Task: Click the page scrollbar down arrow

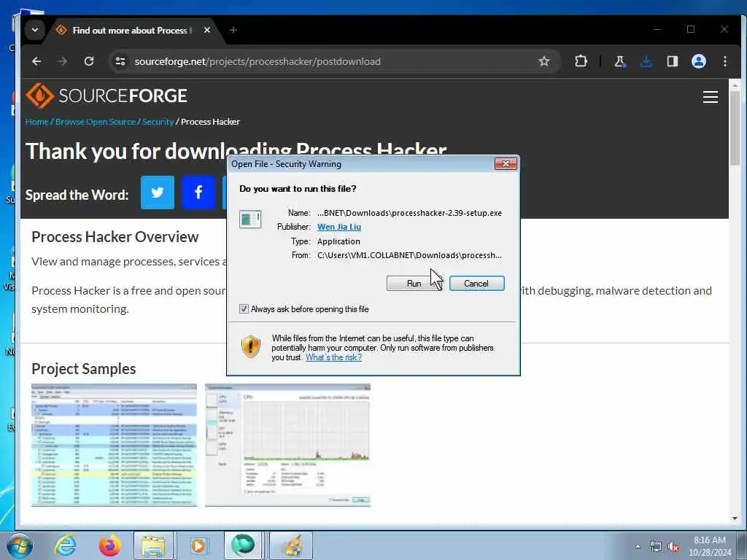Action: click(735, 518)
